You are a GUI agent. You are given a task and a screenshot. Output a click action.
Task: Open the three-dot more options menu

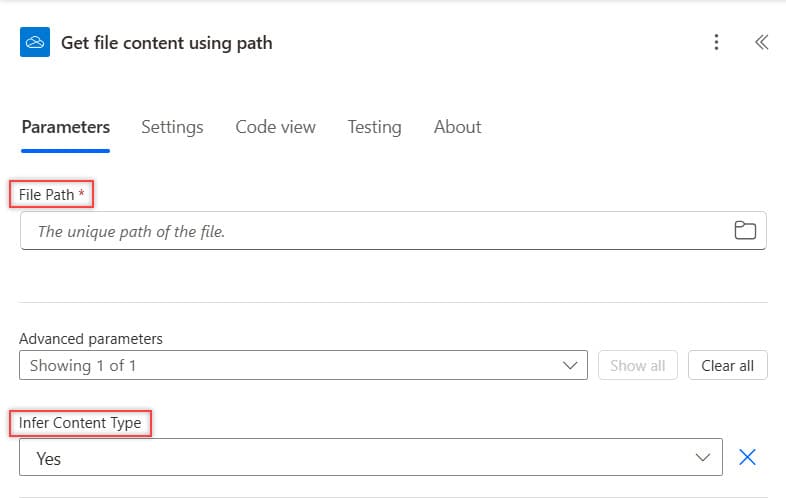click(716, 42)
